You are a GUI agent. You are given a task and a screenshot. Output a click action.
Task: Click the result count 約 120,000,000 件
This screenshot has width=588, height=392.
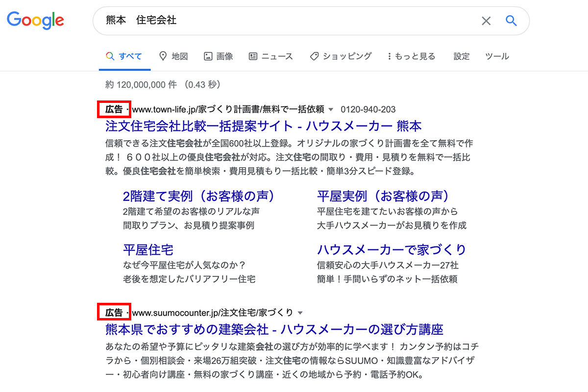(x=141, y=85)
